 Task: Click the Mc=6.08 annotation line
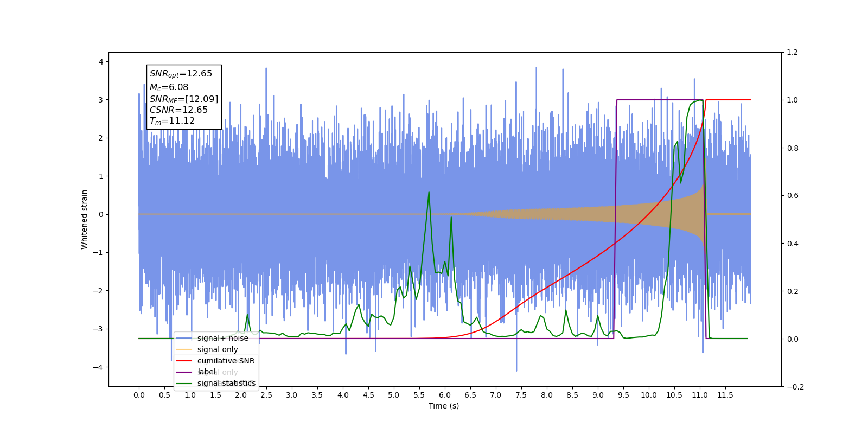click(x=169, y=87)
